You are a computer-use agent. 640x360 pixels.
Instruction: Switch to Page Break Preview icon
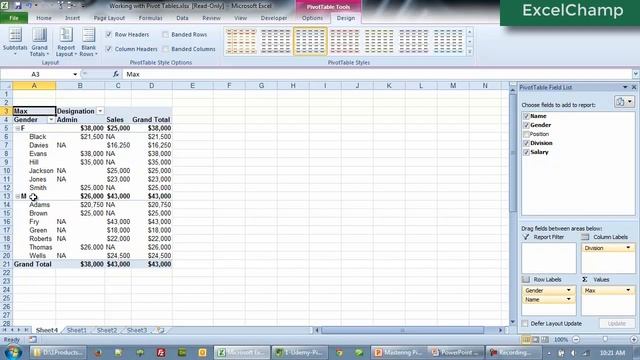tap(545, 340)
